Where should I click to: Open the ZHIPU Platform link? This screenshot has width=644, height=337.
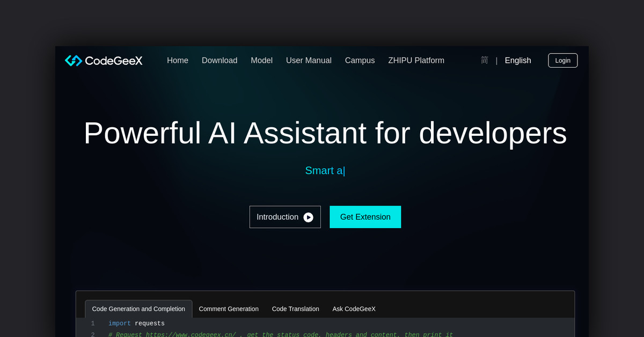(x=416, y=60)
